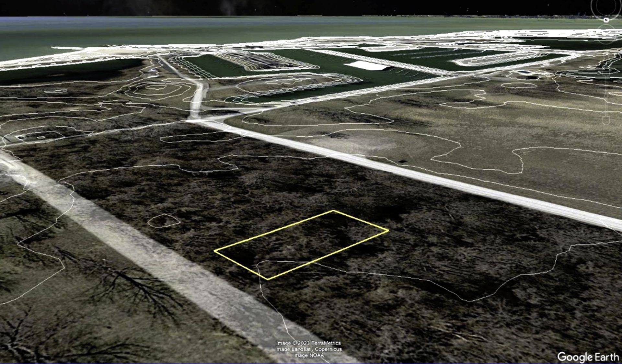Viewport: 622px width, 364px height.
Task: Click the "Image NOAA" attribution text
Action: point(308,355)
